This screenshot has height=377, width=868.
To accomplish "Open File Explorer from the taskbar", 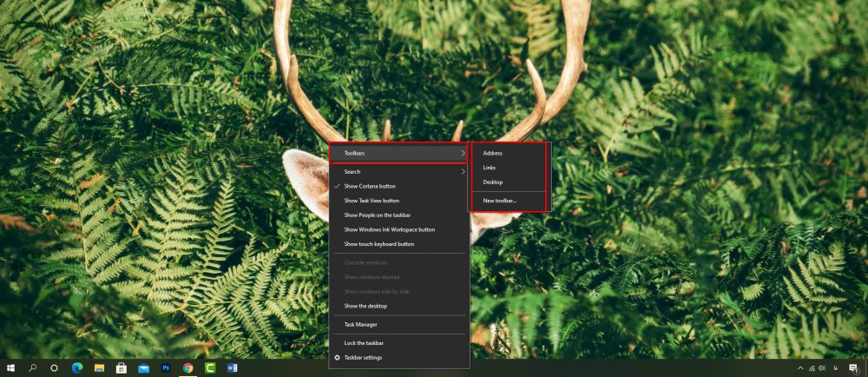I will tap(99, 368).
